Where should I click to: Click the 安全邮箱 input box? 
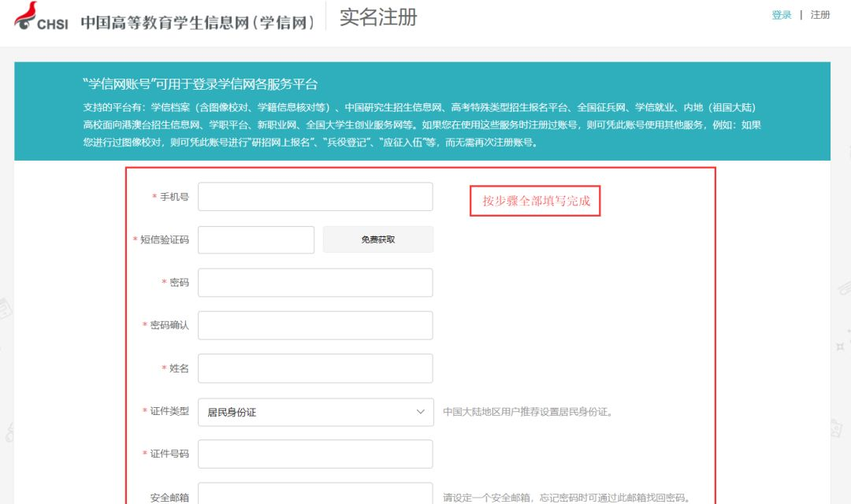click(x=315, y=494)
